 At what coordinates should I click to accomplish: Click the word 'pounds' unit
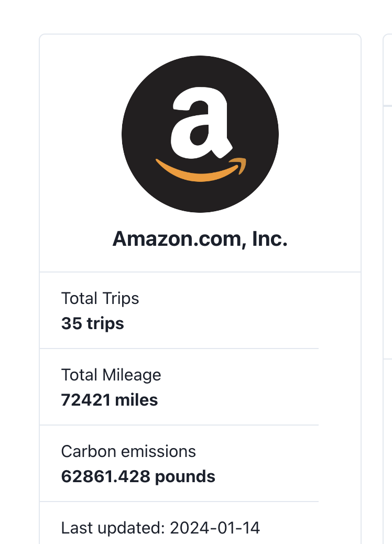(185, 477)
